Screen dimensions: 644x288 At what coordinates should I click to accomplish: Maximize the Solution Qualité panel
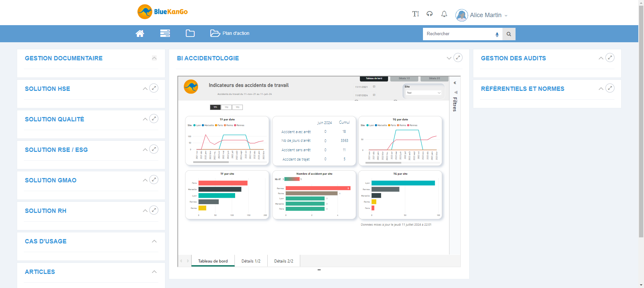(x=154, y=119)
